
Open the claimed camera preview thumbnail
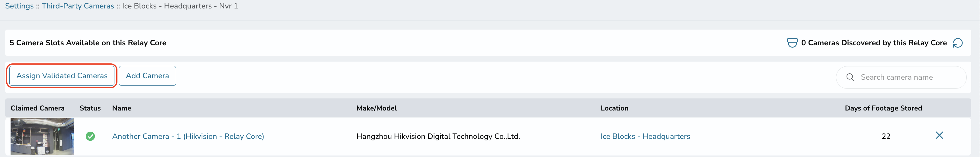click(x=42, y=136)
